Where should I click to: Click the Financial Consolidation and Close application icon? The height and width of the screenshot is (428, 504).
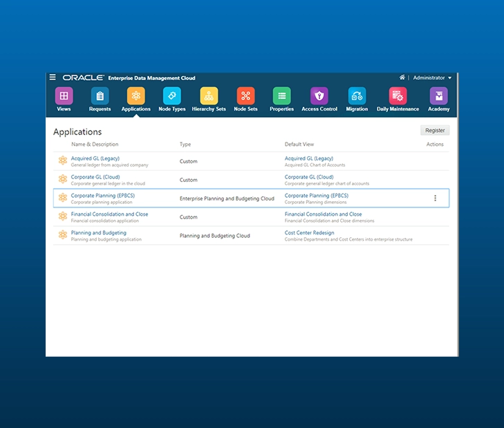[x=62, y=217]
